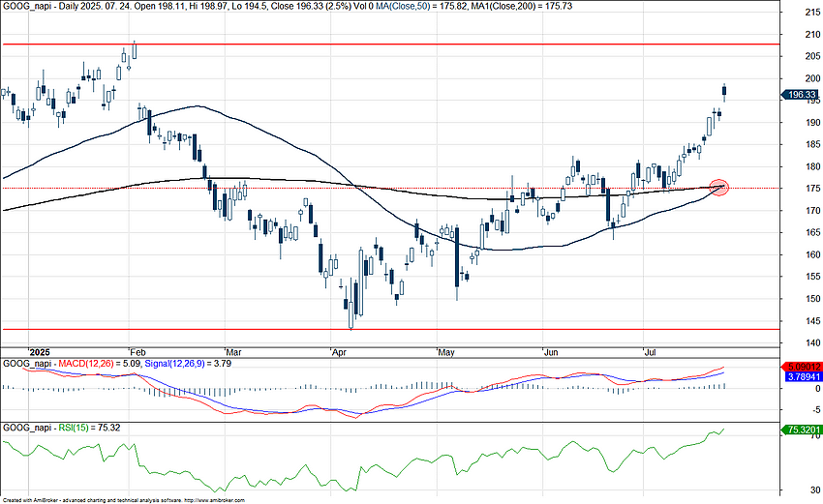The height and width of the screenshot is (504, 823).
Task: Click the Jun label on the time axis
Action: [551, 352]
